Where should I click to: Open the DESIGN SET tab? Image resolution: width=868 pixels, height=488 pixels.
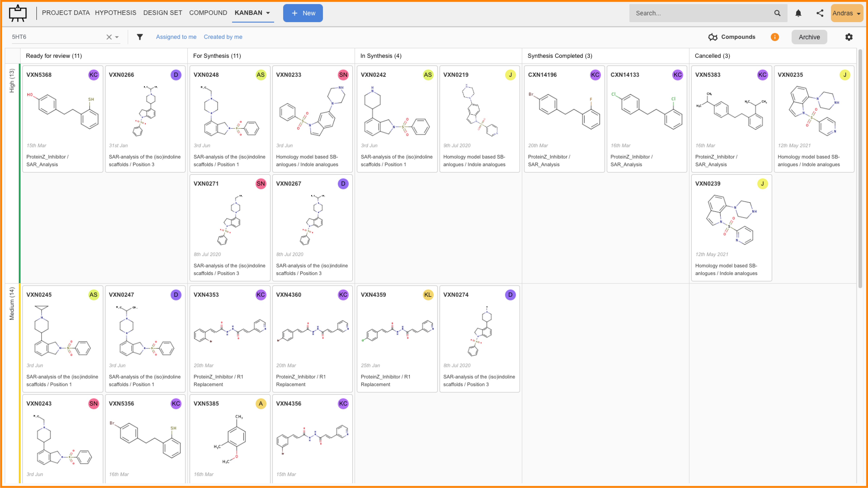coord(162,13)
